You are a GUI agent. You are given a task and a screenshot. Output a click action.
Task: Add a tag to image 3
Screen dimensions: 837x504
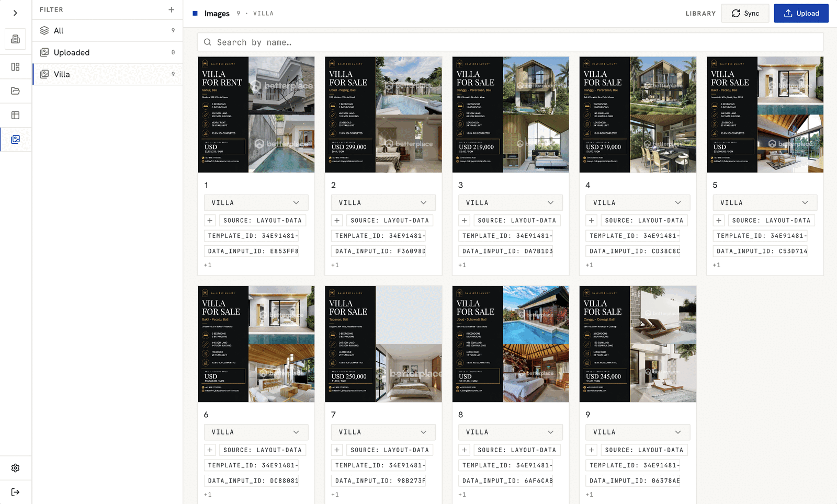(x=464, y=221)
